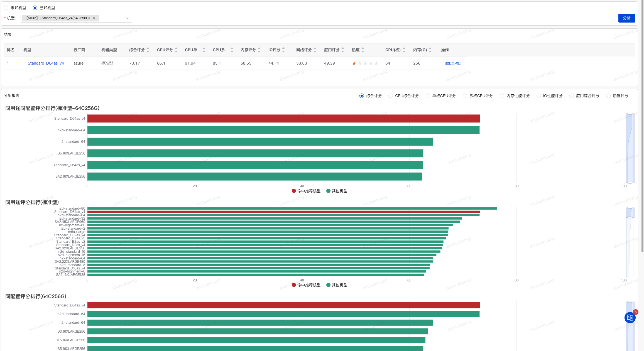Switch report to 热度评分 radio

point(608,96)
